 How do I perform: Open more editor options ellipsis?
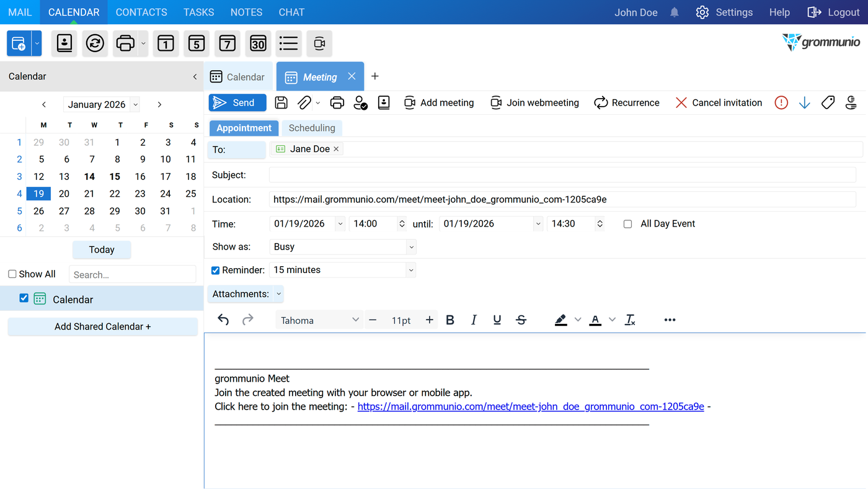[670, 320]
